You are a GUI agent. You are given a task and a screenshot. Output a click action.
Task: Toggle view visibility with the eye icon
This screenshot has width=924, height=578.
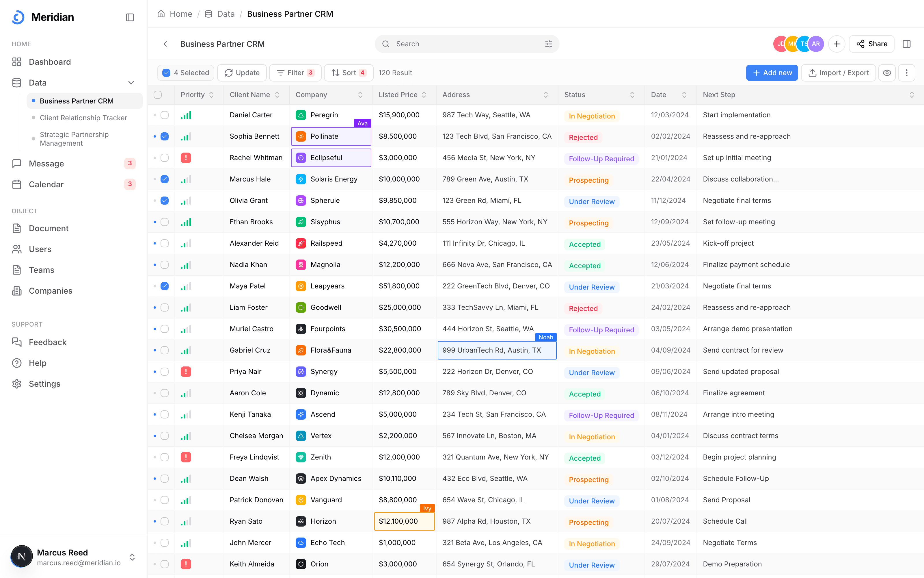click(887, 73)
